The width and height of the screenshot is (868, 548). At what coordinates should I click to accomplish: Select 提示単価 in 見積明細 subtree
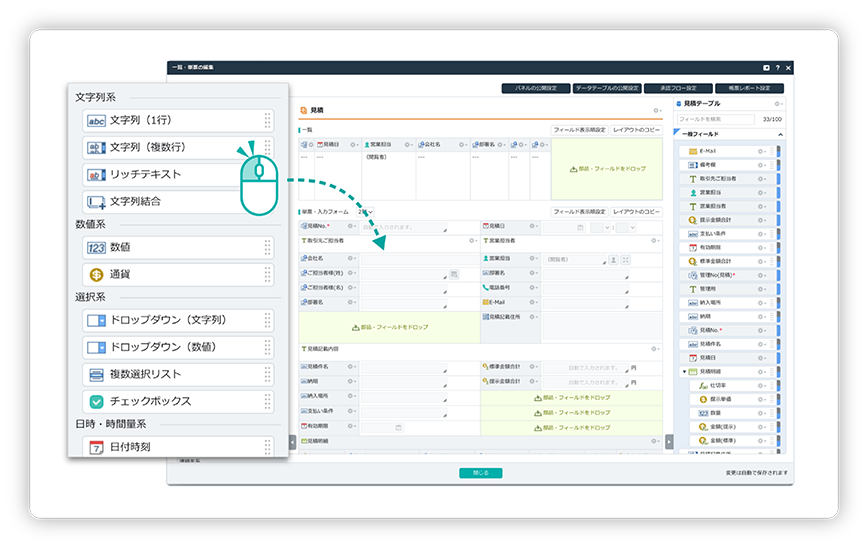pyautogui.click(x=733, y=399)
